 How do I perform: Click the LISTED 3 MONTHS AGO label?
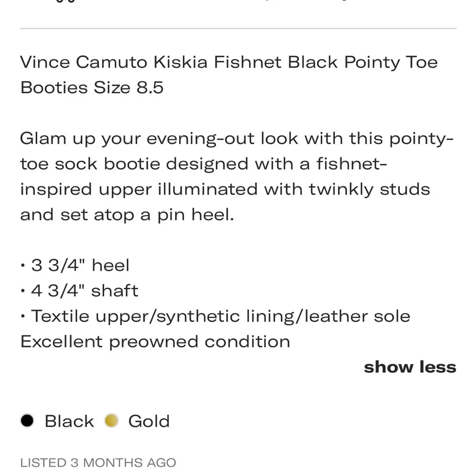click(98, 462)
